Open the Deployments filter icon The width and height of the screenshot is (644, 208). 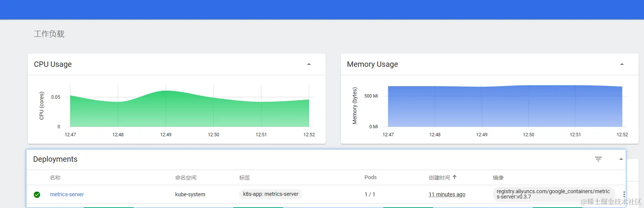tap(598, 159)
